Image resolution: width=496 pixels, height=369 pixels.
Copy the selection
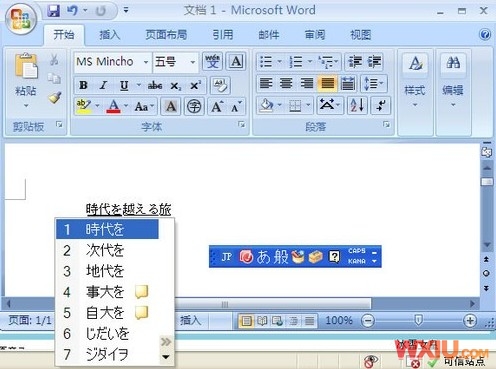[54, 79]
